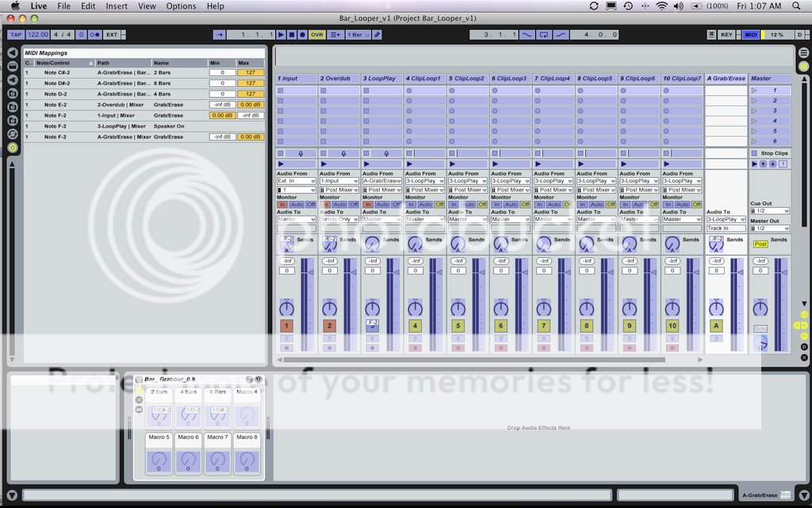Viewport: 812px width, 508px height.
Task: Activate the Draw Mode pencil button
Action: (x=377, y=35)
